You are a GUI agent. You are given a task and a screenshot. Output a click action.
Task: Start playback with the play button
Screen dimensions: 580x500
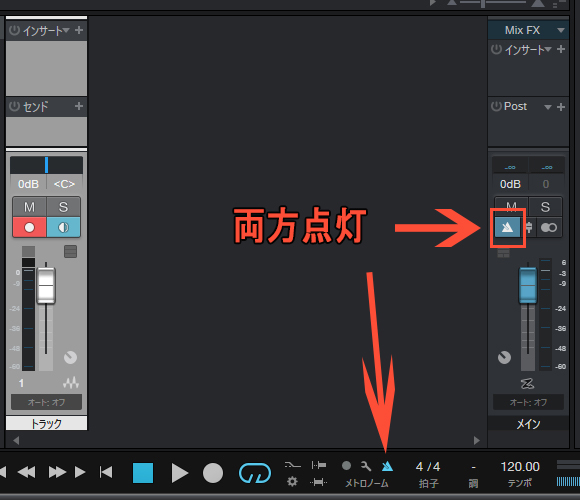coord(180,473)
